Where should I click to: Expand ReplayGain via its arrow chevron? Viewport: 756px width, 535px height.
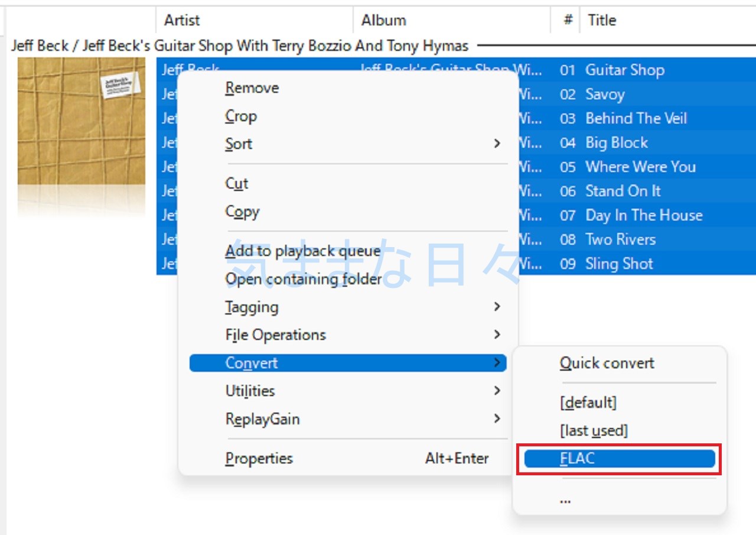pos(497,419)
